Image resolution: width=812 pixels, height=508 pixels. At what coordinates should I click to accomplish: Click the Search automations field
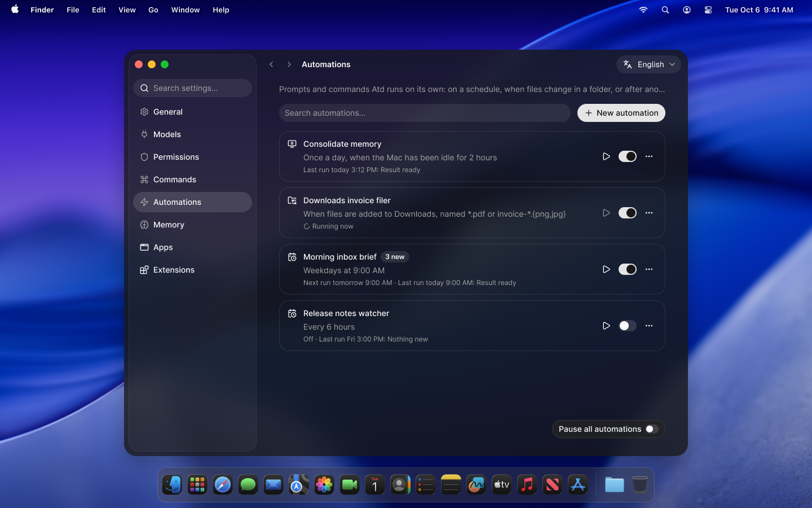[425, 113]
